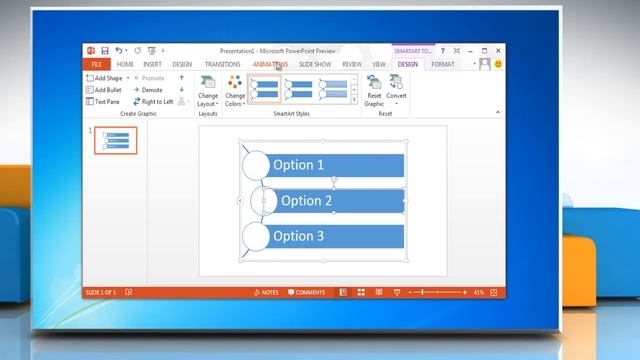Click the Option 3 text shape
This screenshot has width=640, height=360.
click(x=335, y=236)
